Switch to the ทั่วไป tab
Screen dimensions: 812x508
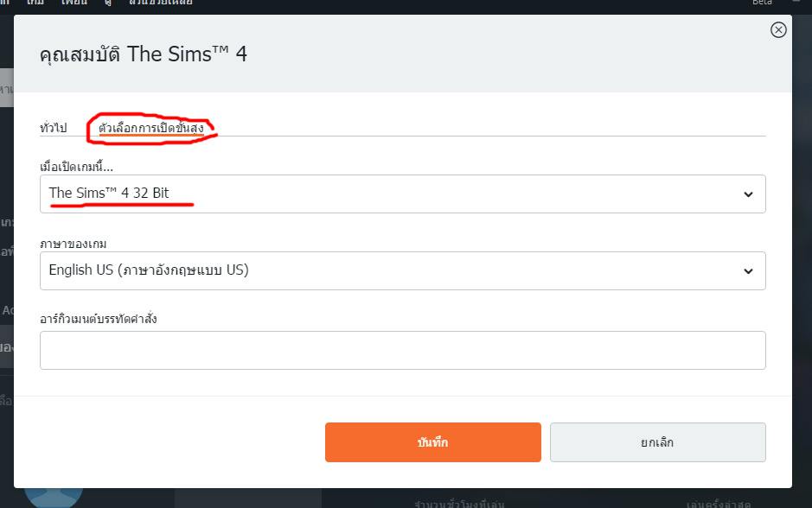click(53, 128)
